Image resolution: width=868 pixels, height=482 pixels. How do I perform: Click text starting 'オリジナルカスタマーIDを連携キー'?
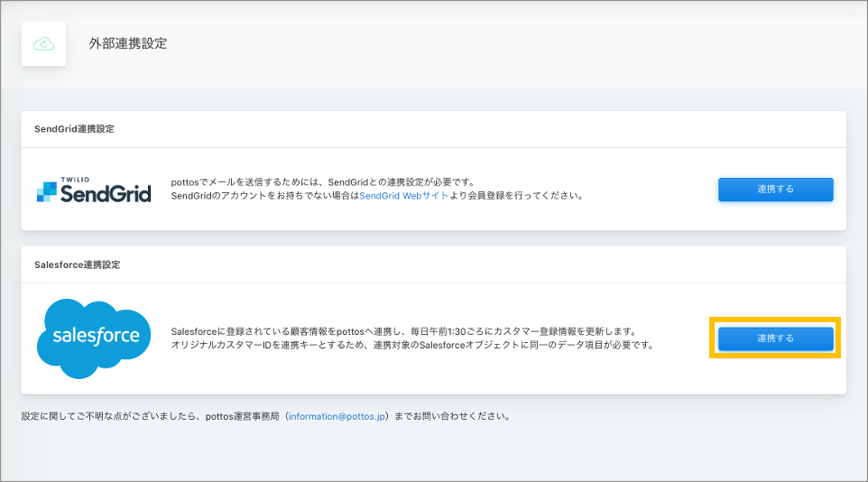412,345
